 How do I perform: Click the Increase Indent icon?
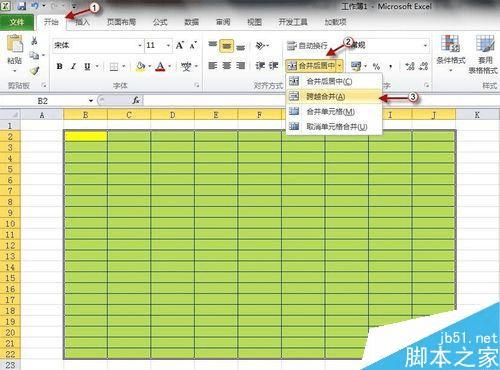coord(273,66)
